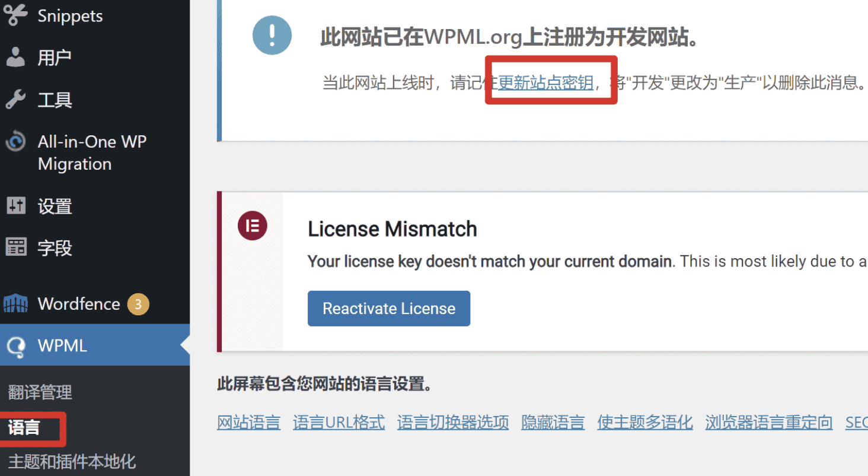The image size is (868, 476).
Task: Click the 网站语言 settings link
Action: pos(248,422)
